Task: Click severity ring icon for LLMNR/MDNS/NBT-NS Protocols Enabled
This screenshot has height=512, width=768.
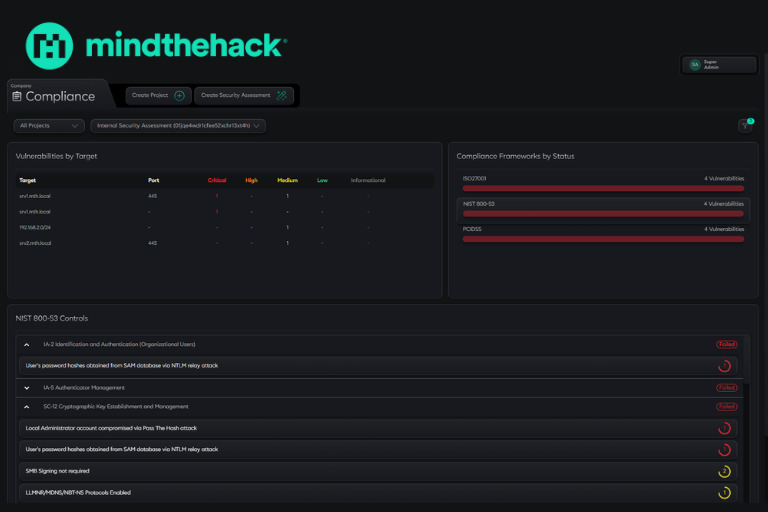Action: pyautogui.click(x=725, y=493)
